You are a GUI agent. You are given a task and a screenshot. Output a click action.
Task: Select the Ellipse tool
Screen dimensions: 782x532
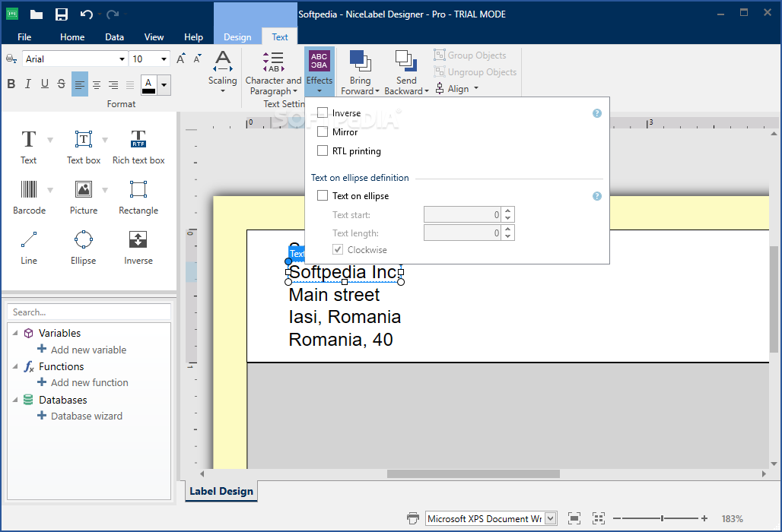point(83,247)
